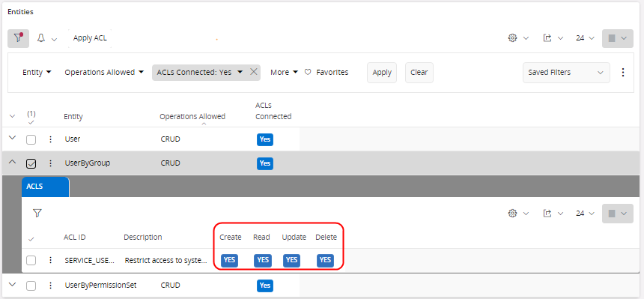The height and width of the screenshot is (299, 644).
Task: Click the YES badge under Create
Action: coord(230,260)
